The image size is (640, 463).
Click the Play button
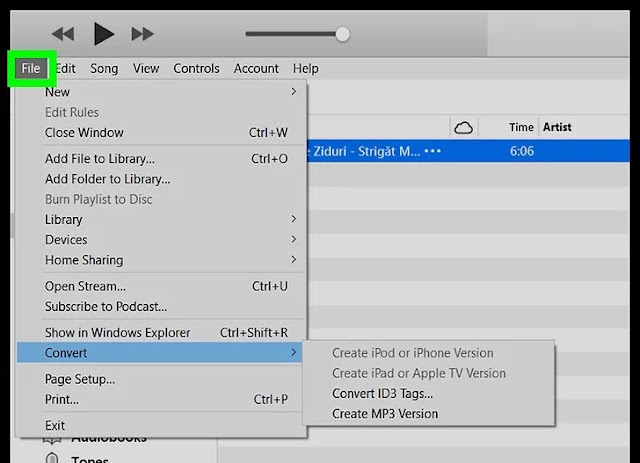pyautogui.click(x=104, y=34)
